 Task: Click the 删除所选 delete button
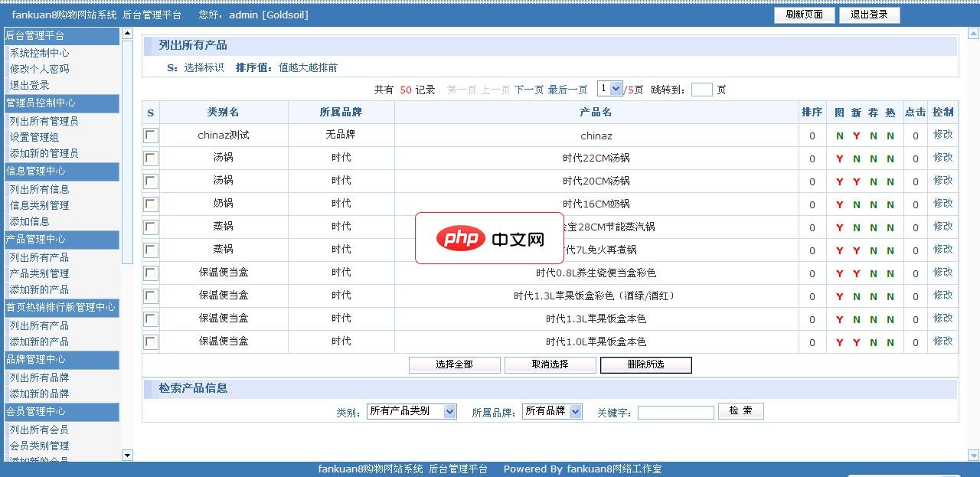click(645, 364)
